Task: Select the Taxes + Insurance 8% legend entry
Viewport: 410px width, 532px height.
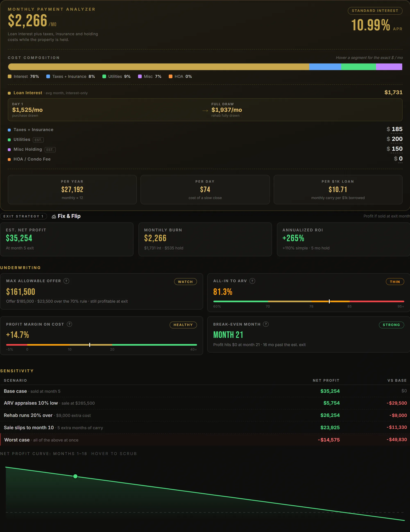Action: (x=71, y=77)
